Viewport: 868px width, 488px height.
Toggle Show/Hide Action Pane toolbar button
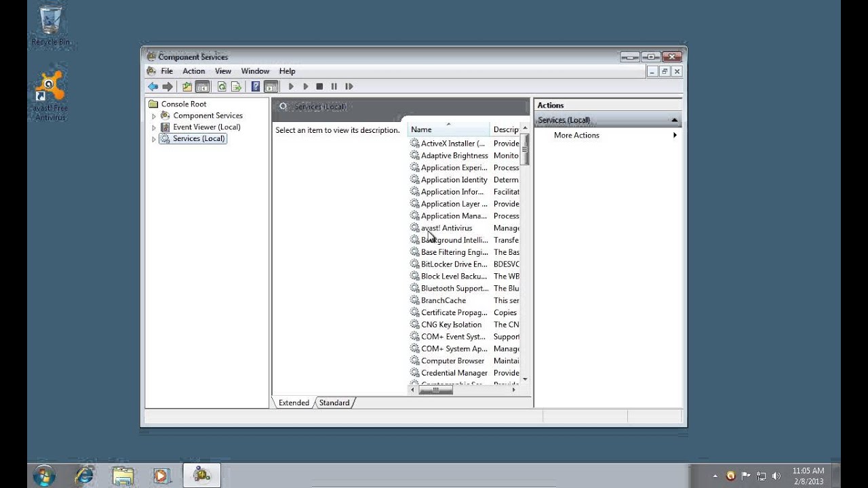coord(271,87)
